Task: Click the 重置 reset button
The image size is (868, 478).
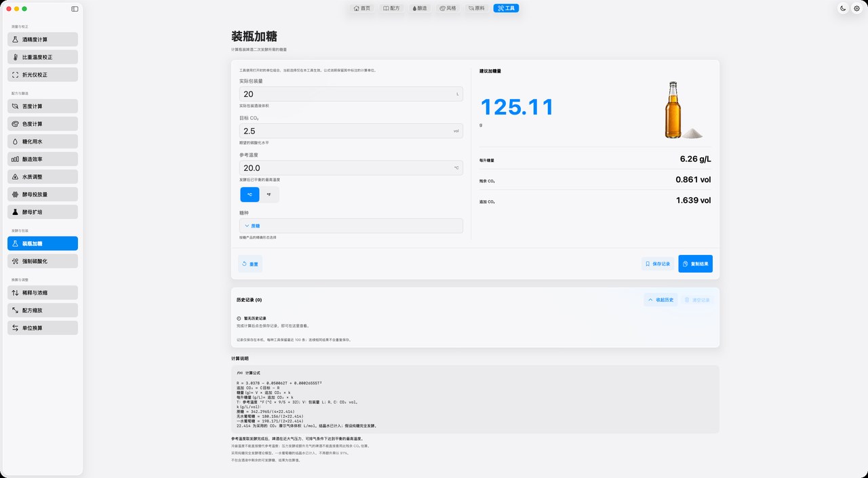Action: point(250,264)
